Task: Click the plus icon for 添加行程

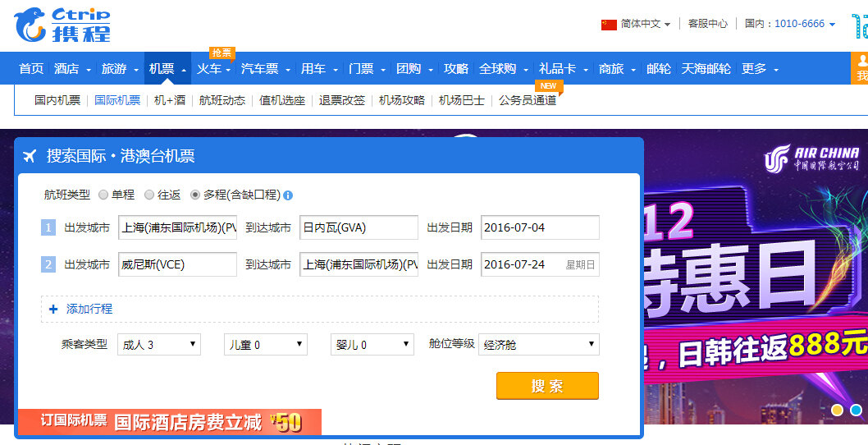Action: coord(53,310)
